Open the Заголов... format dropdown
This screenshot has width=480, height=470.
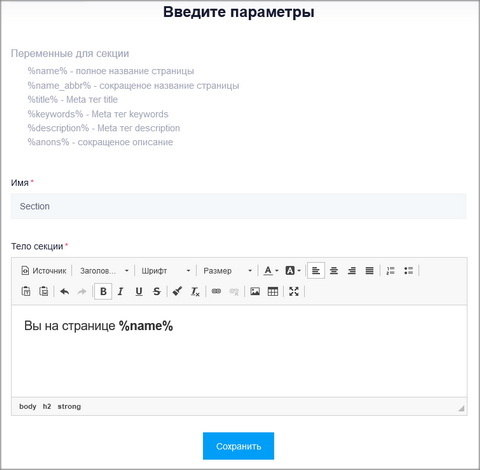click(x=104, y=271)
